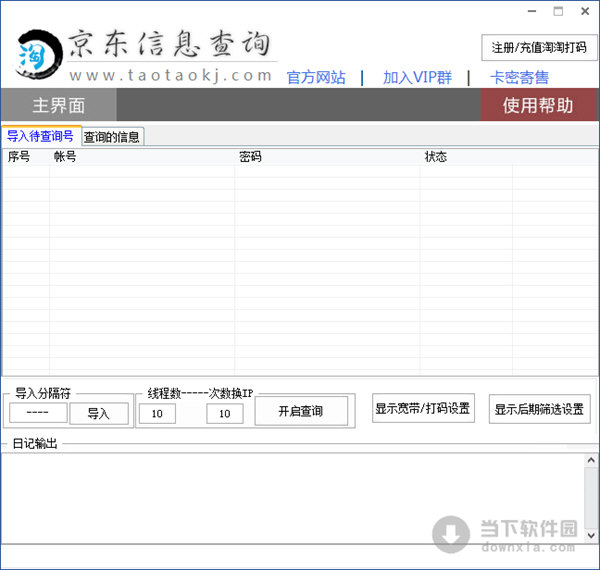Open the 加入VIP群 link
Screen dimensions: 600x570
pyautogui.click(x=417, y=77)
